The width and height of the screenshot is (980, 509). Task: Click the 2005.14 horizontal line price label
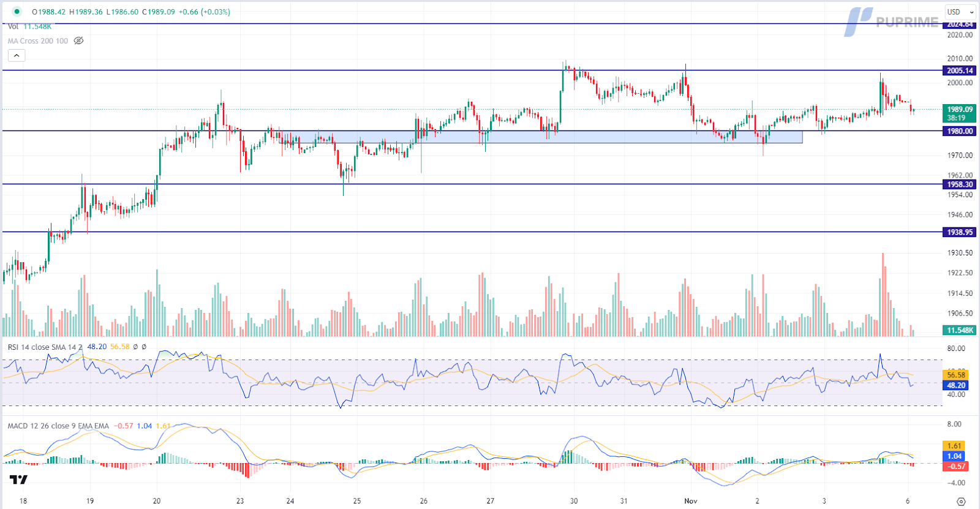[x=959, y=70]
